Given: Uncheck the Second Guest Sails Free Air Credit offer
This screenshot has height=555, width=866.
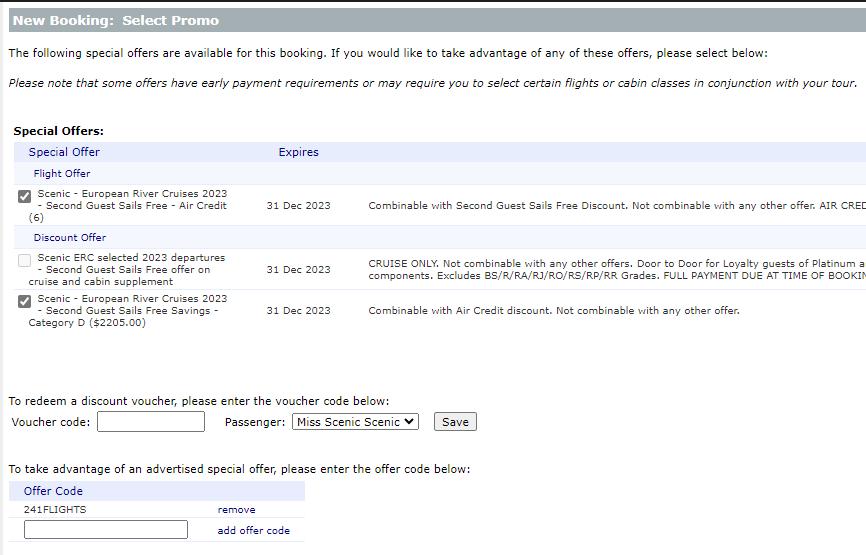Looking at the screenshot, I should (x=24, y=197).
